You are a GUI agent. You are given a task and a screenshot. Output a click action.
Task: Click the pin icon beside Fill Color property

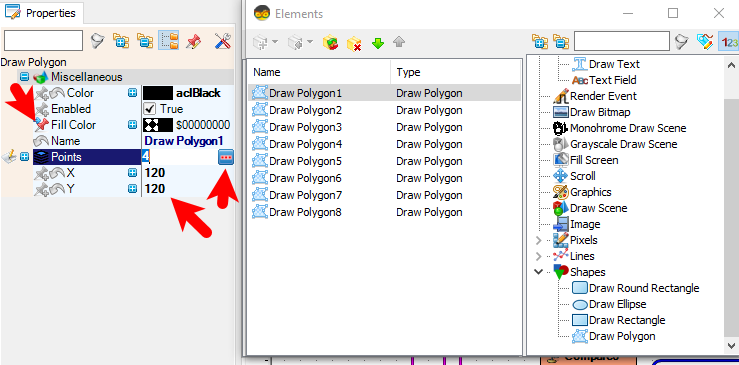tap(41, 125)
